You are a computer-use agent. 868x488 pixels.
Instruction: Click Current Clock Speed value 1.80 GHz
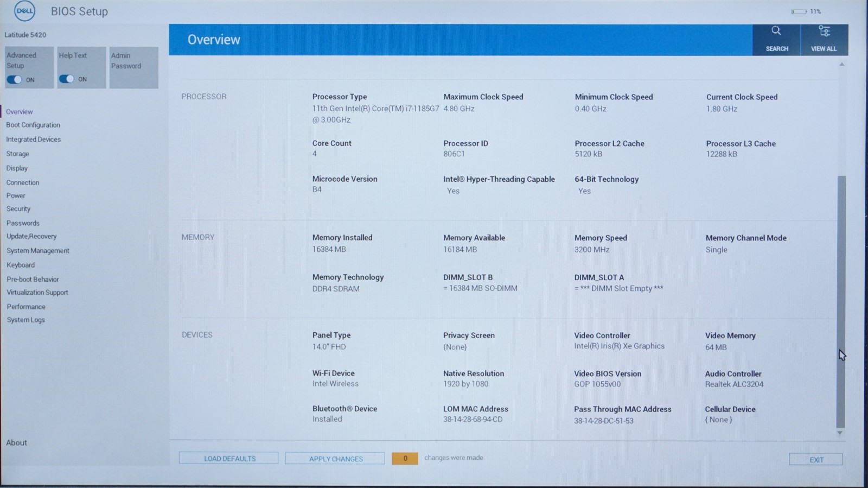tap(722, 109)
